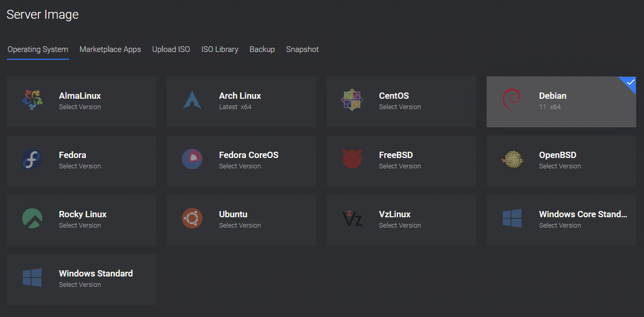644x317 pixels.
Task: Click the VzLinux logo icon
Action: 352,218
